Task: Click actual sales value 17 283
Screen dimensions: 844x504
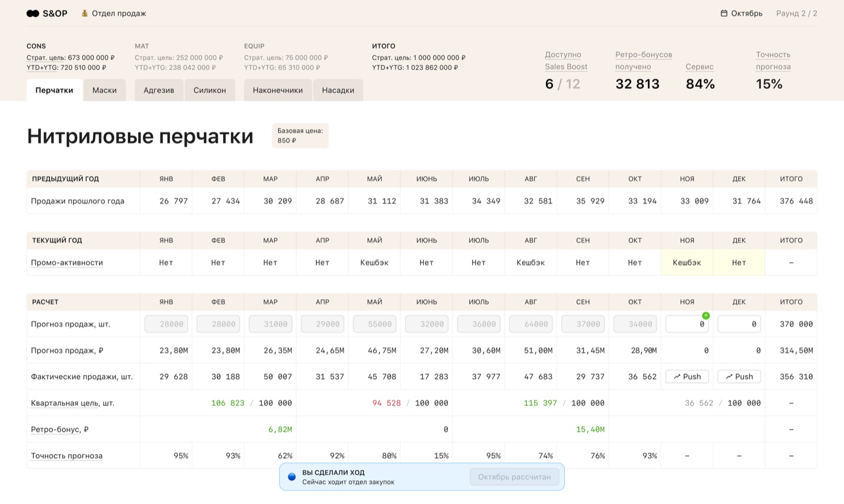Action: pos(433,377)
